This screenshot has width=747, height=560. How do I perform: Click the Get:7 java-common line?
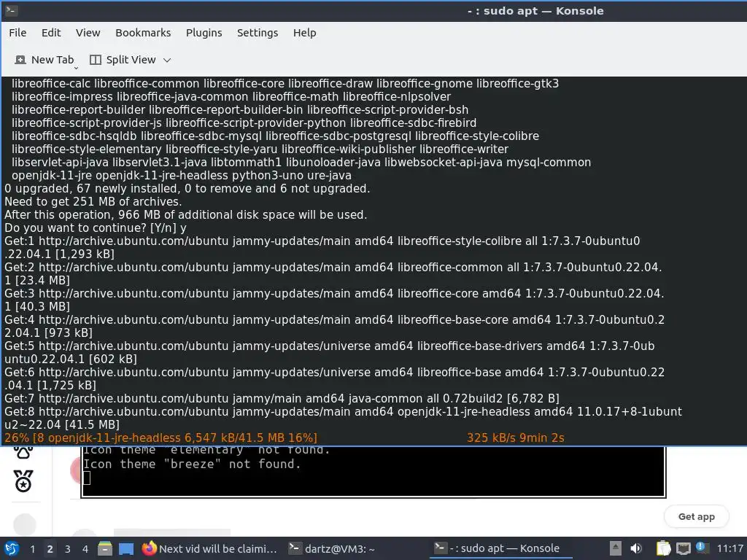point(282,399)
